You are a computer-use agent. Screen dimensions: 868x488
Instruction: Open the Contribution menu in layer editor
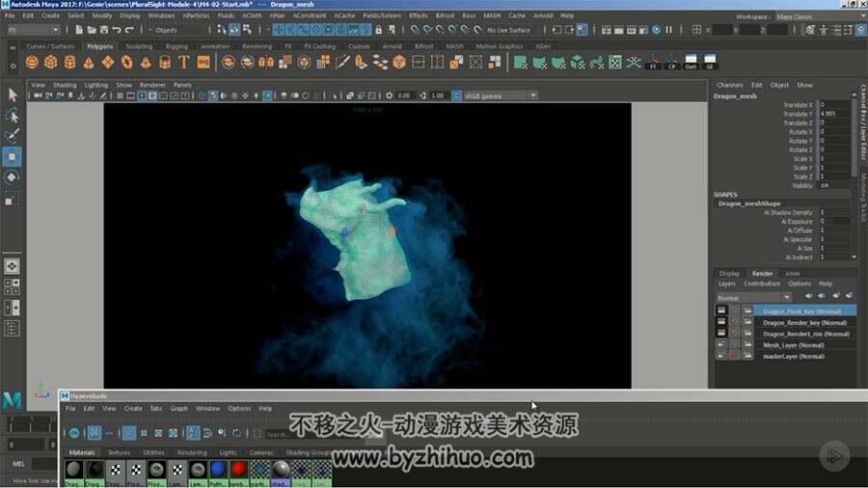762,284
